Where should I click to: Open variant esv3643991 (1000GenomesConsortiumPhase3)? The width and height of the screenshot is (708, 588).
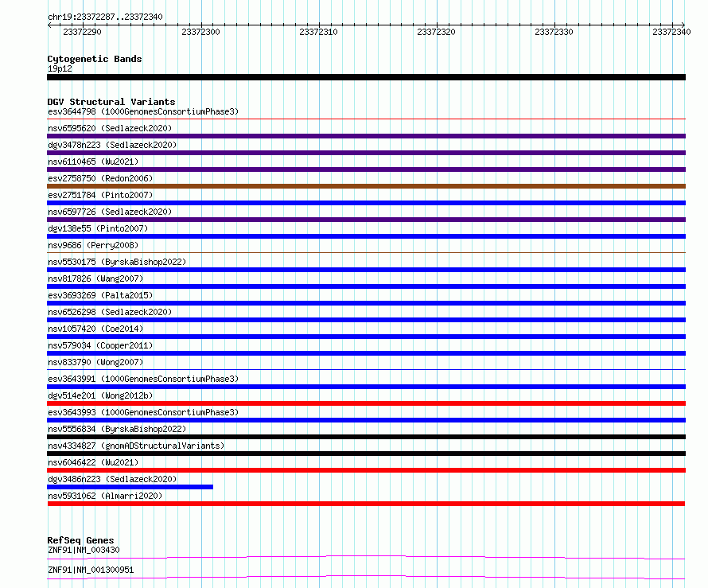point(143,379)
